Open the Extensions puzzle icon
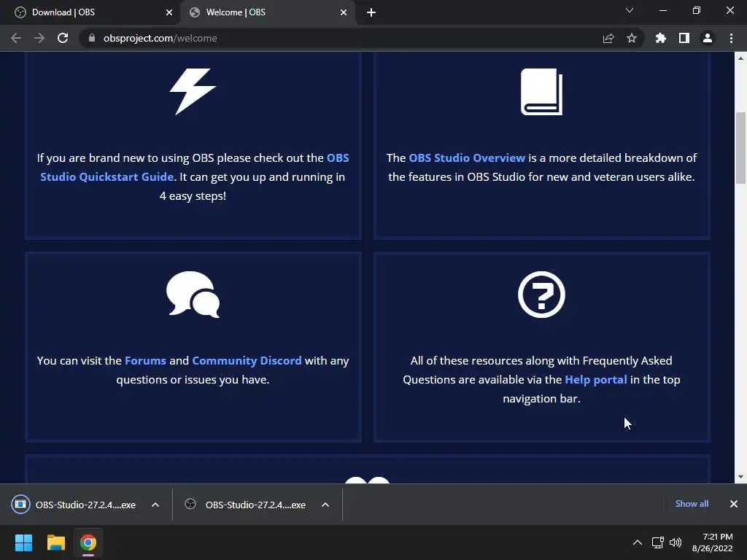 click(661, 38)
